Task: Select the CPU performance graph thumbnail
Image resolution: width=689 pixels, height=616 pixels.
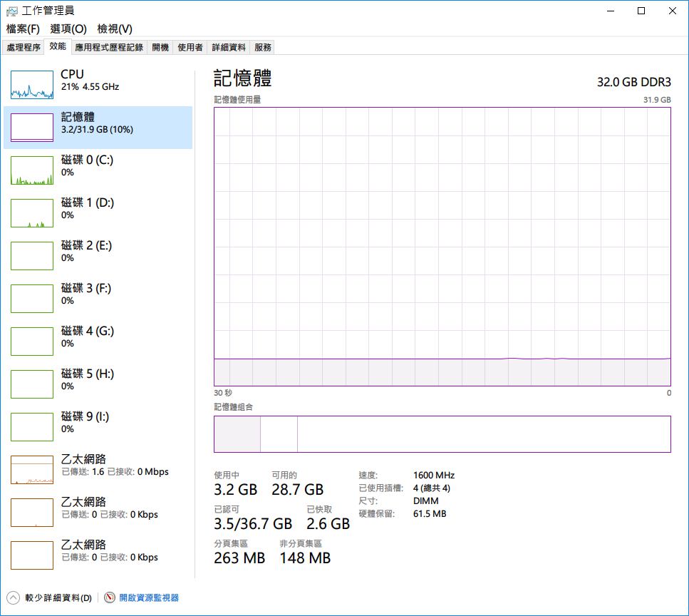Action: tap(32, 85)
